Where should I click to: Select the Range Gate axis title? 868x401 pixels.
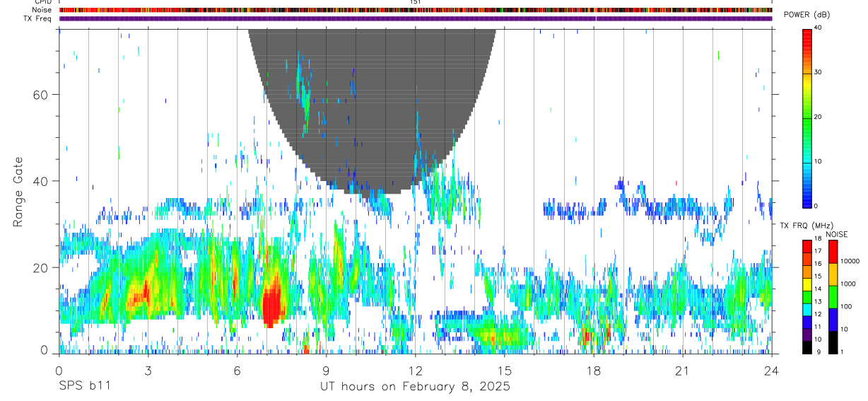pos(18,192)
